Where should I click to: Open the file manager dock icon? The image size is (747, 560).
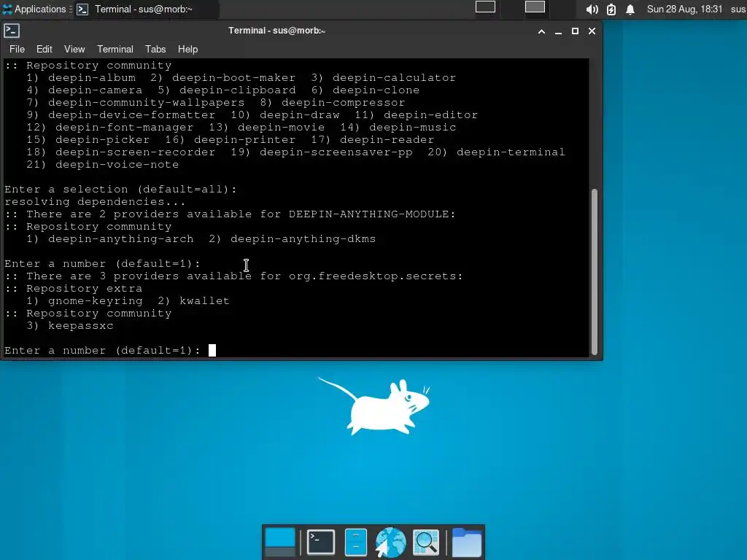[355, 542]
